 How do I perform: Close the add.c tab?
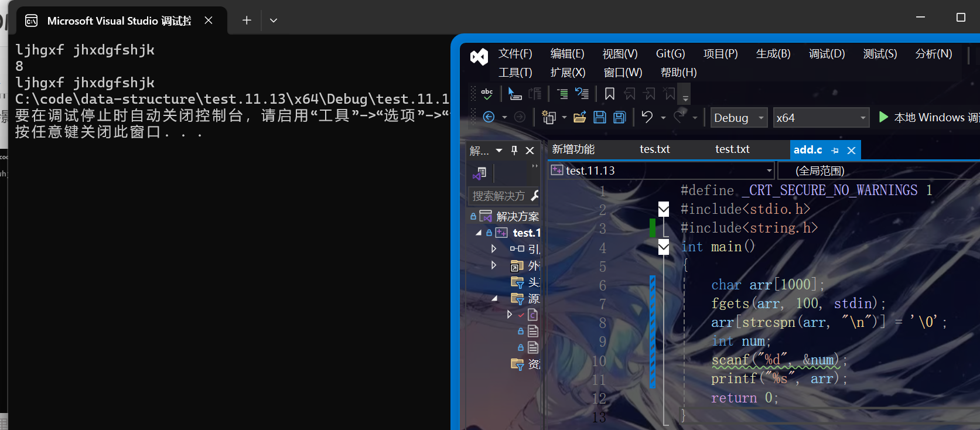tap(852, 151)
